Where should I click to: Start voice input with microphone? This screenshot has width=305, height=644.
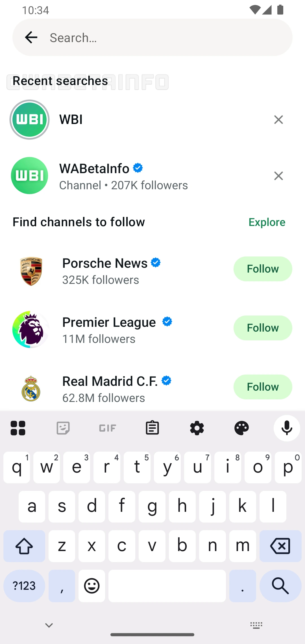point(287,428)
